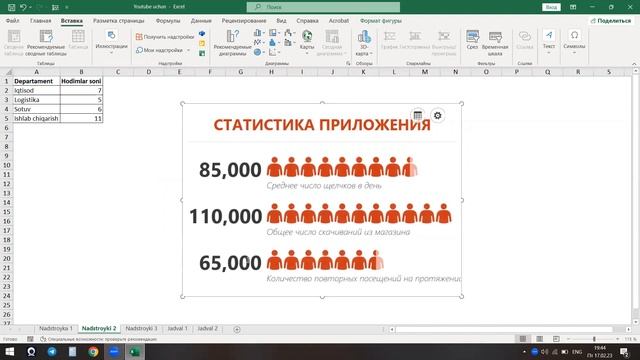Click the yellow Bing Maps add-in icon
Screen dimensions: 640x360
[202, 43]
